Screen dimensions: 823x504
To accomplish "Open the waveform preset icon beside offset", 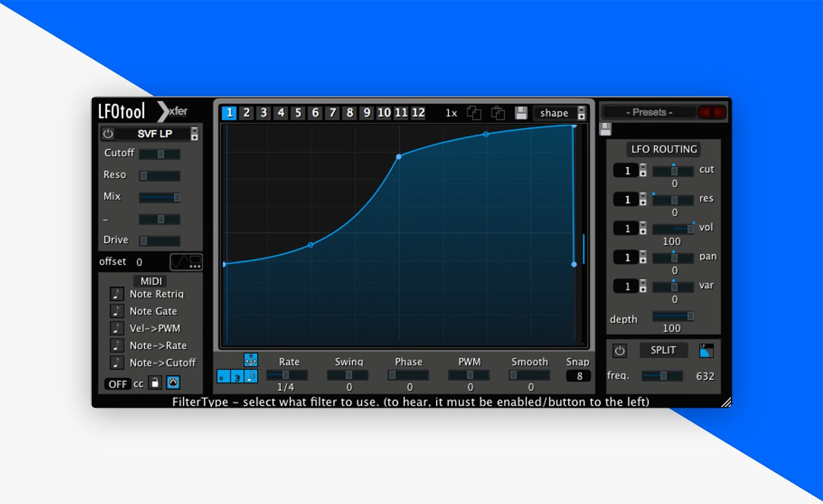I will pyautogui.click(x=186, y=261).
